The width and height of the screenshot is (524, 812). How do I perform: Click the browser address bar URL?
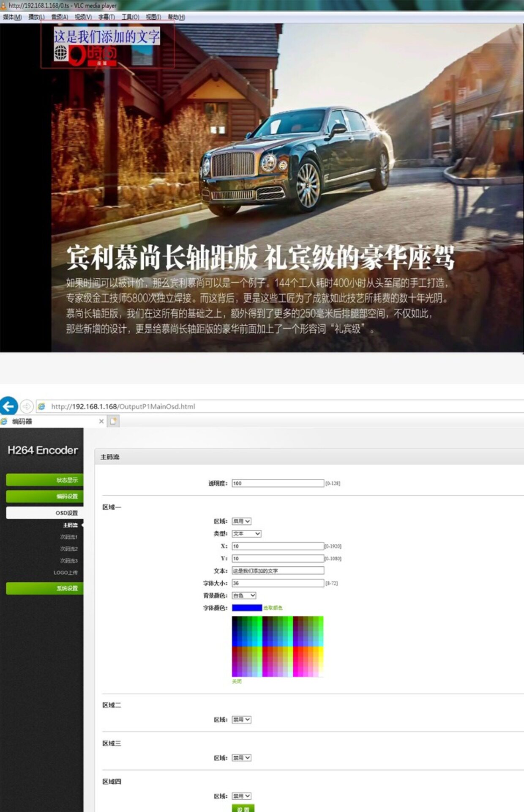[123, 406]
